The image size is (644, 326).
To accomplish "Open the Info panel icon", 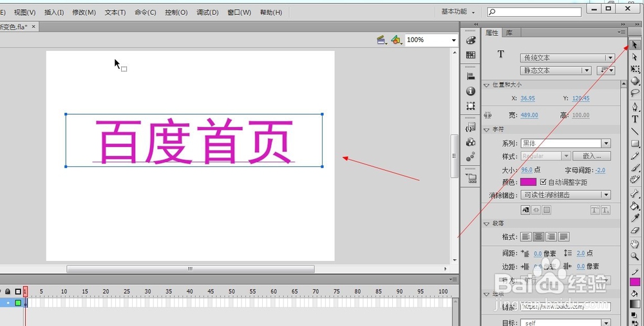I will [471, 91].
